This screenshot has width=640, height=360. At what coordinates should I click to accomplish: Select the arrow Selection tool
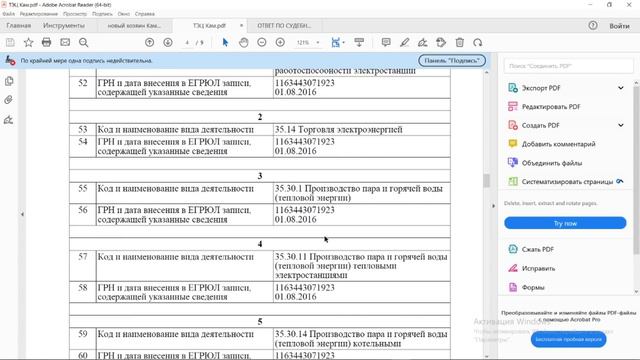225,42
